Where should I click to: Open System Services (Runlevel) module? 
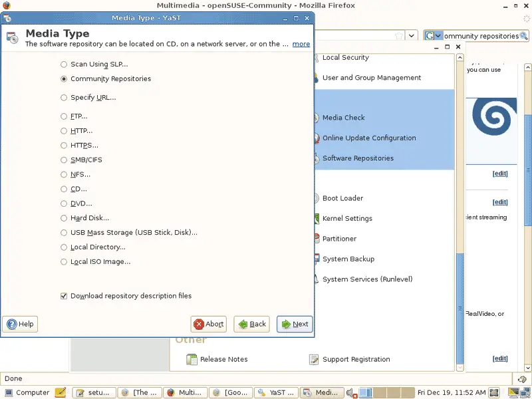click(x=368, y=279)
